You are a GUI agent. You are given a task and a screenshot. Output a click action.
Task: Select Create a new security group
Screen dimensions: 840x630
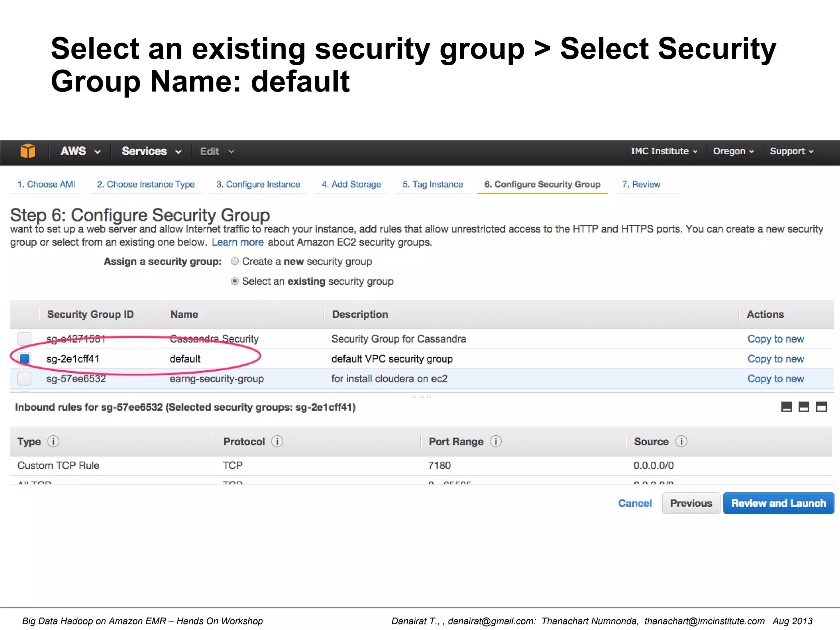pyautogui.click(x=235, y=261)
